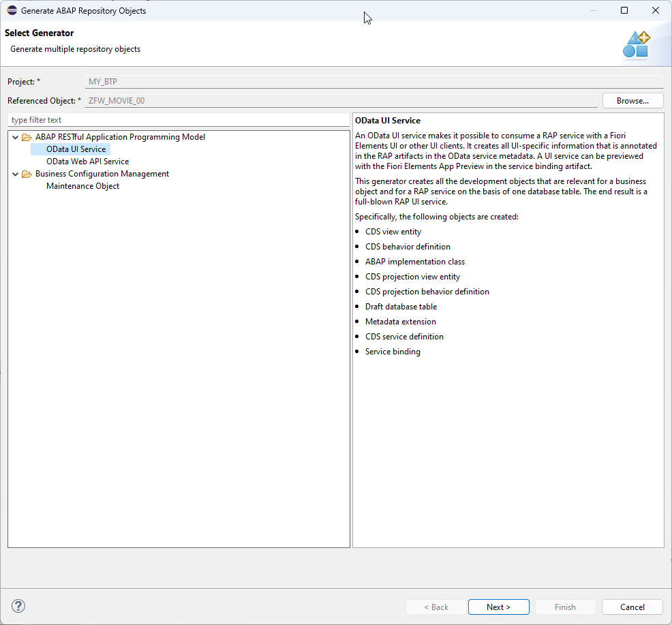The width and height of the screenshot is (672, 625).
Task: Collapse the Business Configuration Management node
Action: [16, 174]
